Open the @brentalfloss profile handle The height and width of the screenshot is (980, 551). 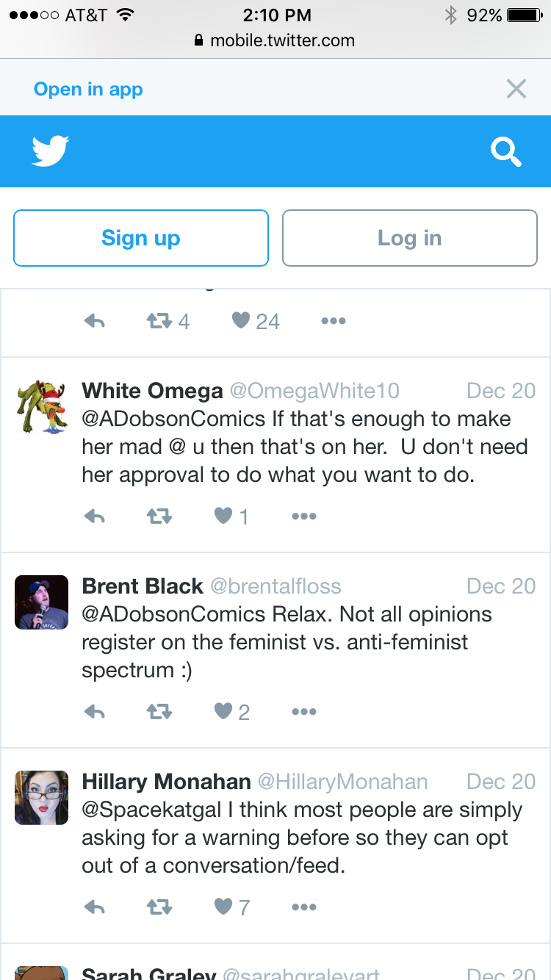pos(276,586)
